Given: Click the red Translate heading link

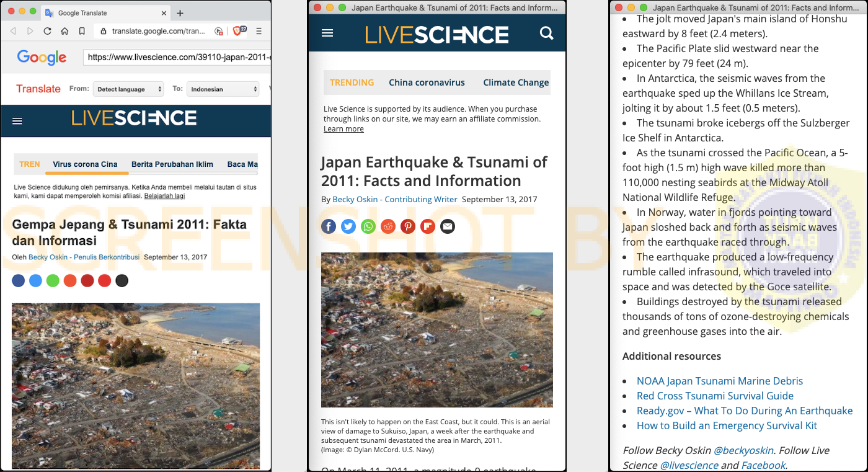Looking at the screenshot, I should (x=38, y=89).
